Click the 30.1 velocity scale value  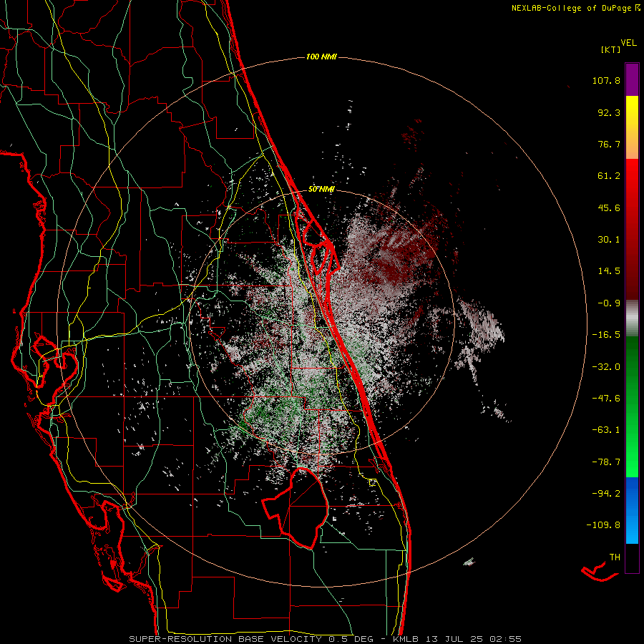click(x=609, y=240)
